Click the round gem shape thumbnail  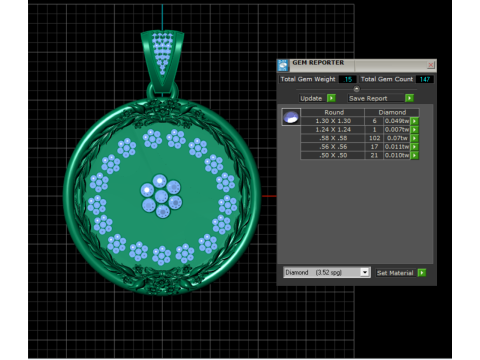pyautogui.click(x=291, y=117)
